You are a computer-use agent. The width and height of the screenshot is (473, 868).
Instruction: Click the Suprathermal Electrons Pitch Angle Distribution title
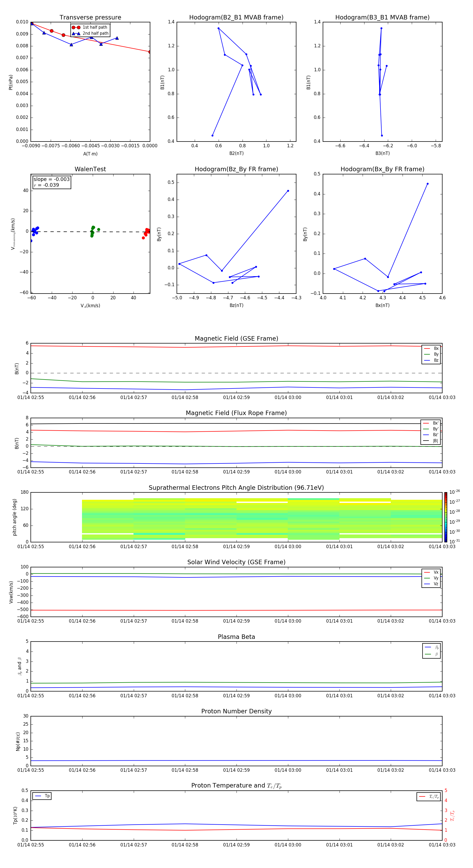tap(236, 488)
